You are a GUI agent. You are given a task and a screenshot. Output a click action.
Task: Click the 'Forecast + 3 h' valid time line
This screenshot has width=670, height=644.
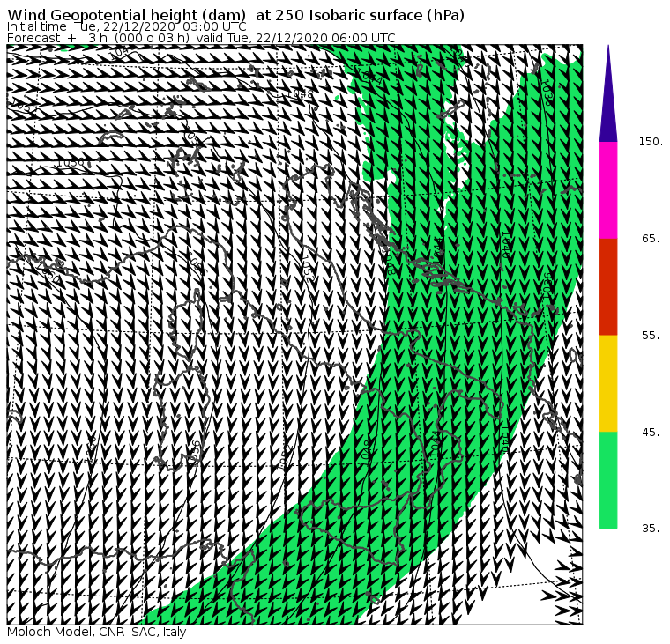(201, 38)
